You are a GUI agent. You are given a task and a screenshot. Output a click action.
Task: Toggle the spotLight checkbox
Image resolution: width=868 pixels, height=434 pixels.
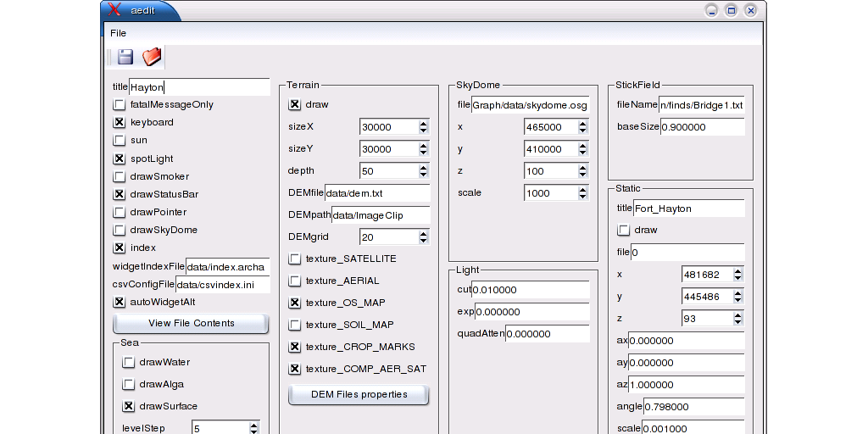pos(120,159)
